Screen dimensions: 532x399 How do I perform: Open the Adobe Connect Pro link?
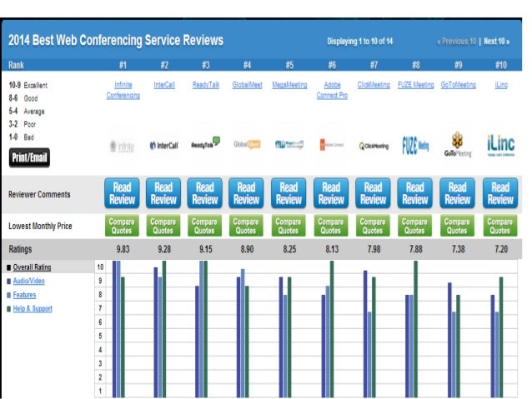click(332, 90)
